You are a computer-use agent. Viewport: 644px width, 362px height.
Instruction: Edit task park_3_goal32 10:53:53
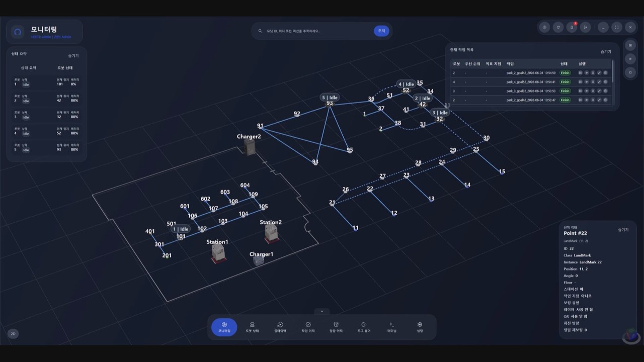(x=599, y=91)
